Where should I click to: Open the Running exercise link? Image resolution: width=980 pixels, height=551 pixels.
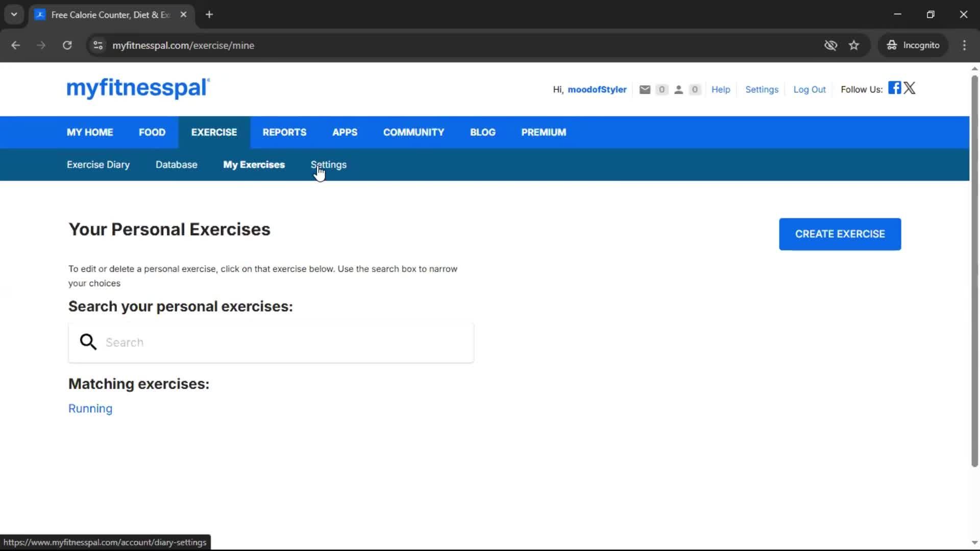pyautogui.click(x=90, y=409)
